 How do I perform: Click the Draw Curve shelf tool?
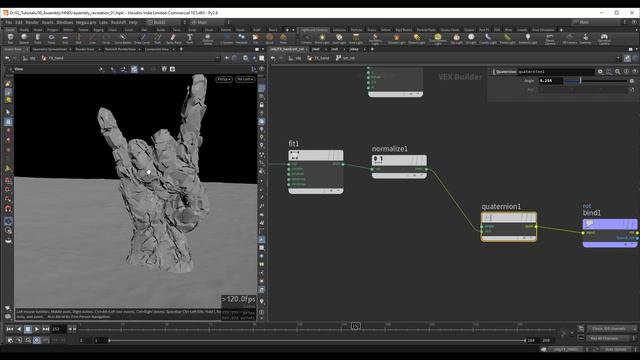142,38
